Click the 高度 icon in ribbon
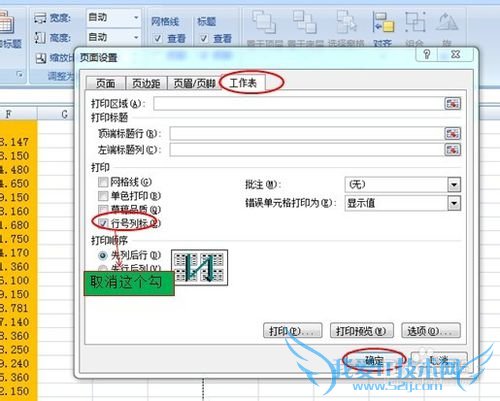 40,38
